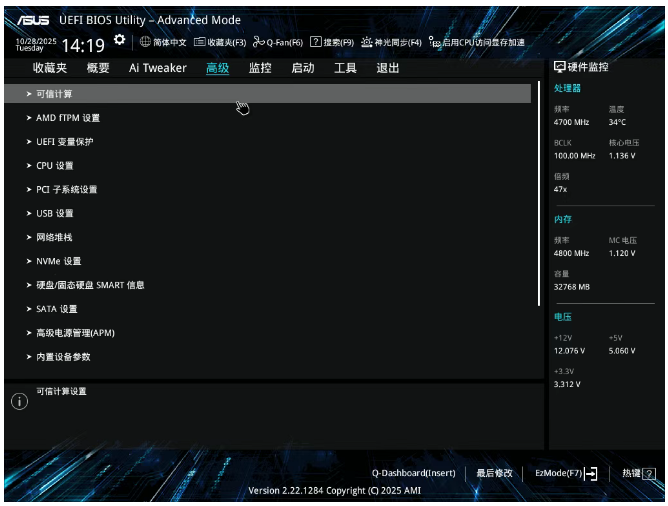Viewport: 668px width, 506px height.
Task: Toggle 启用CPU访问显存加速 Resizable BAR
Action: [x=433, y=42]
